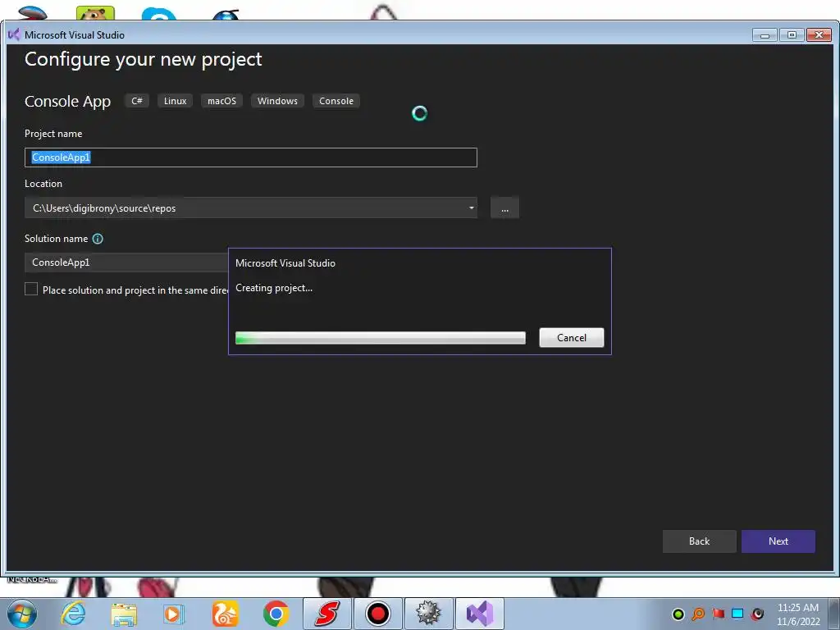
Task: Click the C# tag
Action: point(137,101)
